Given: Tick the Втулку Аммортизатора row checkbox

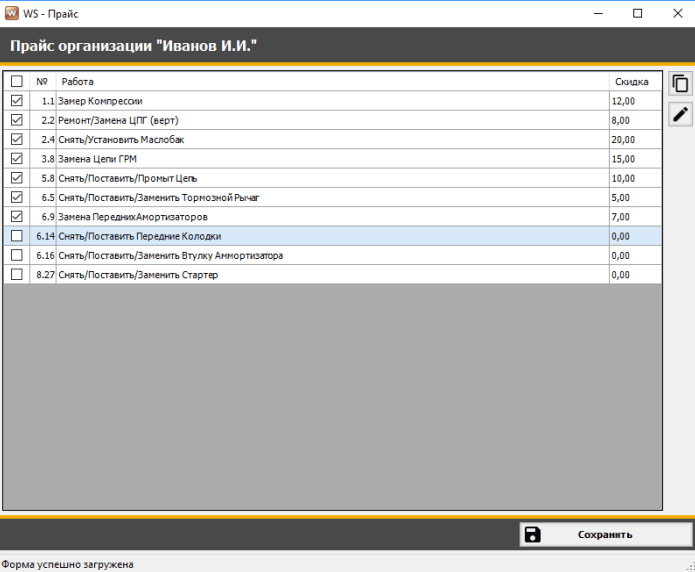Looking at the screenshot, I should (16, 255).
